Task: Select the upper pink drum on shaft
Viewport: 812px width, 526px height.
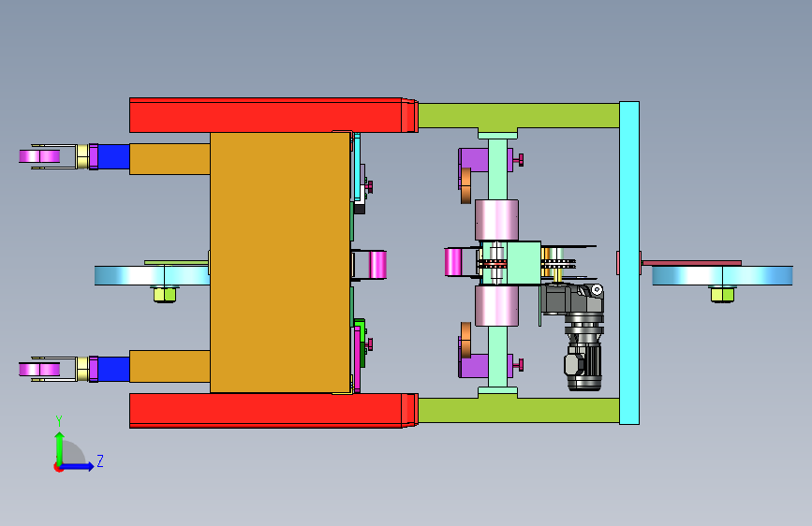Action: click(496, 220)
